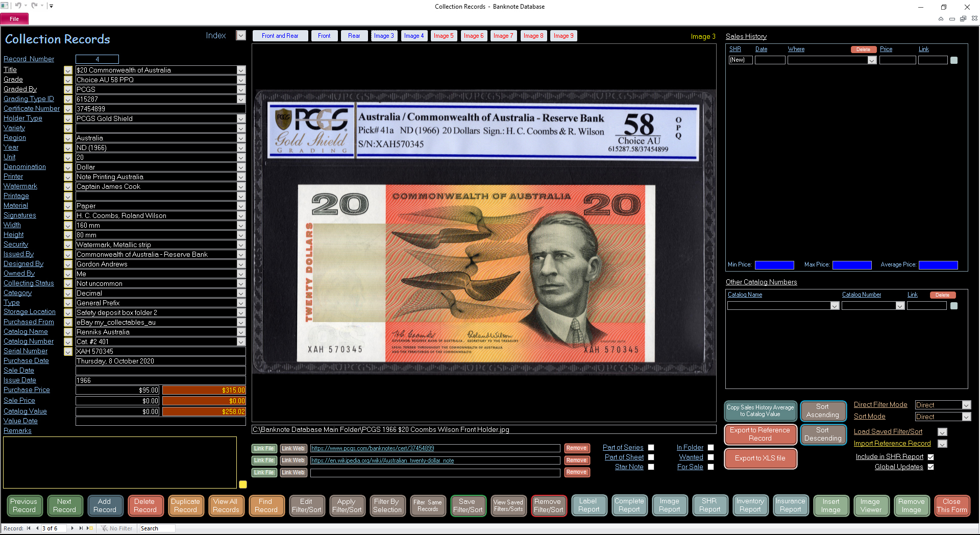980x535 pixels.
Task: Click the Export to XLS file button
Action: pos(760,458)
